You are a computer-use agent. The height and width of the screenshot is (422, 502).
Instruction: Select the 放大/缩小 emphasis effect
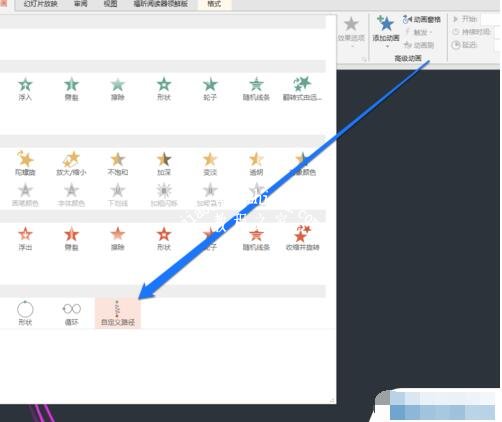click(x=71, y=163)
